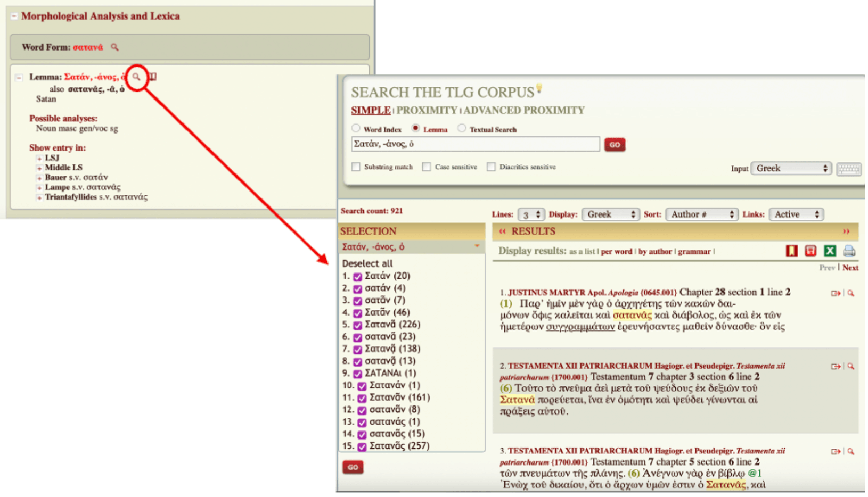This screenshot has height=497, width=868.
Task: Open the Sort dropdown showing Author #
Action: tap(701, 214)
